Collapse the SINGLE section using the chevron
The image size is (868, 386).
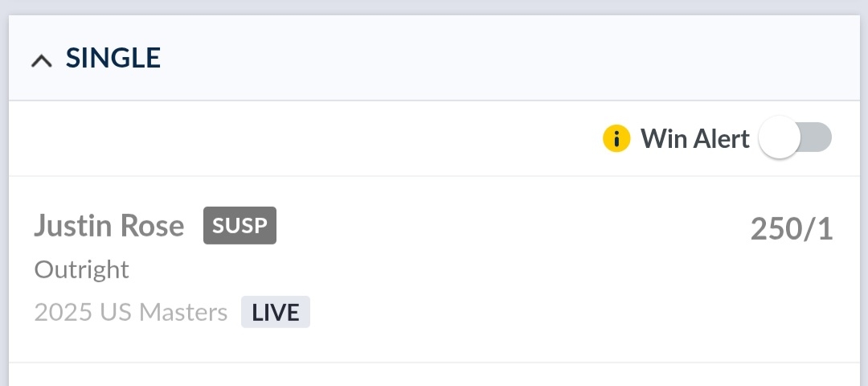tap(43, 60)
